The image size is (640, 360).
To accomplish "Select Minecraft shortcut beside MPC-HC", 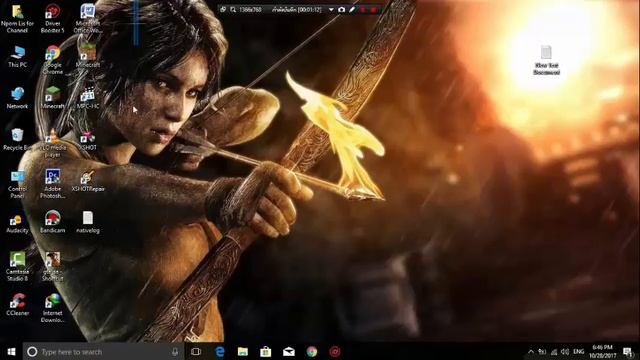I will [52, 98].
